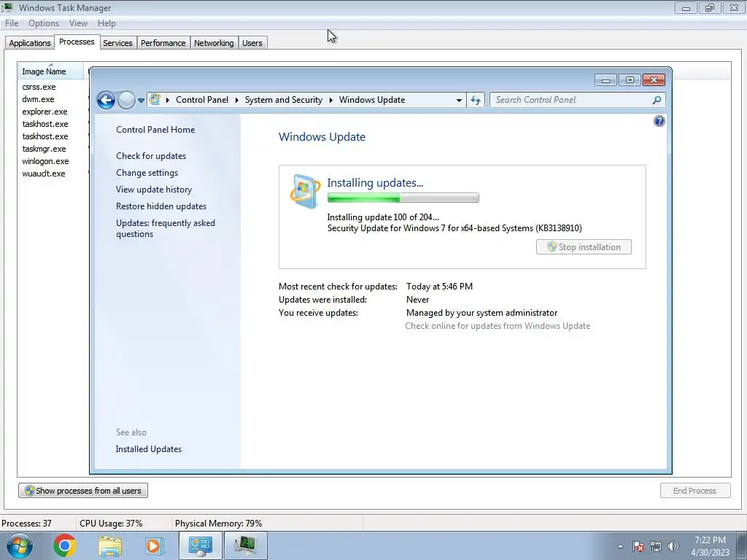Viewport: 747px width, 560px height.
Task: Click the magnifier icon in Search Control Panel
Action: [657, 99]
